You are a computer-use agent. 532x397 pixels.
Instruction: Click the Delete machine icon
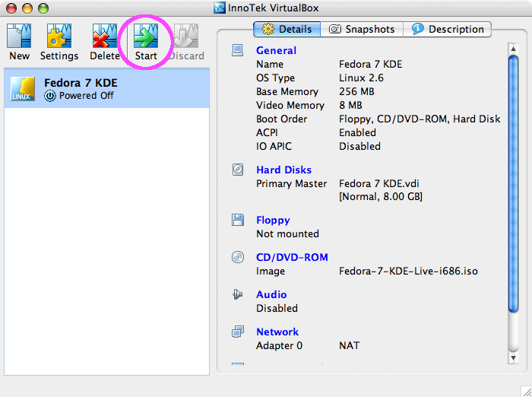(x=105, y=37)
